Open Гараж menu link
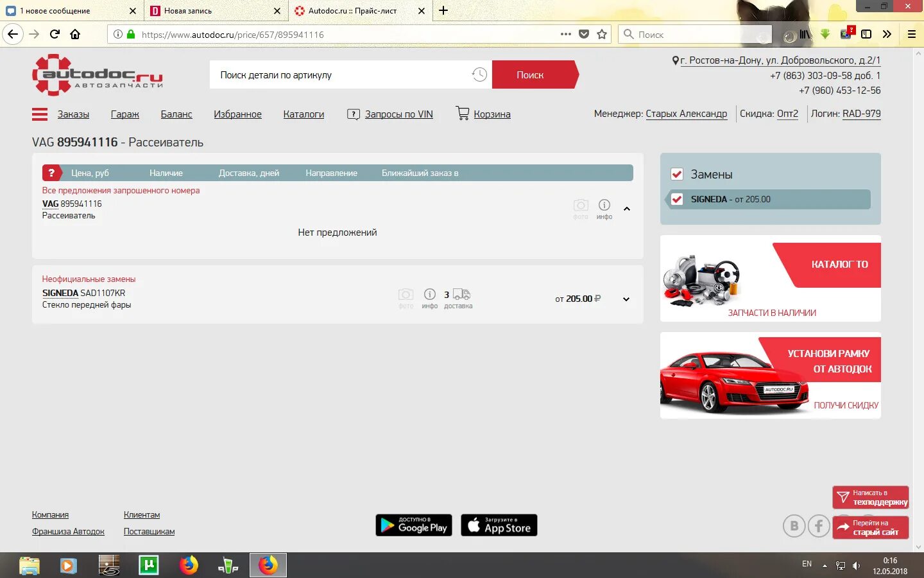This screenshot has height=578, width=924. coord(124,114)
